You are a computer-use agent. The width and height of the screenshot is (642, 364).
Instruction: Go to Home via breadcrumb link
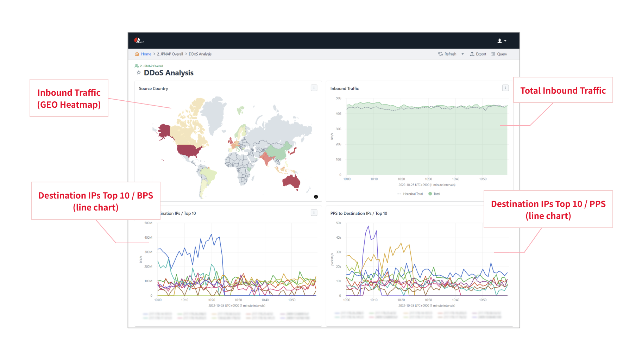(x=146, y=54)
